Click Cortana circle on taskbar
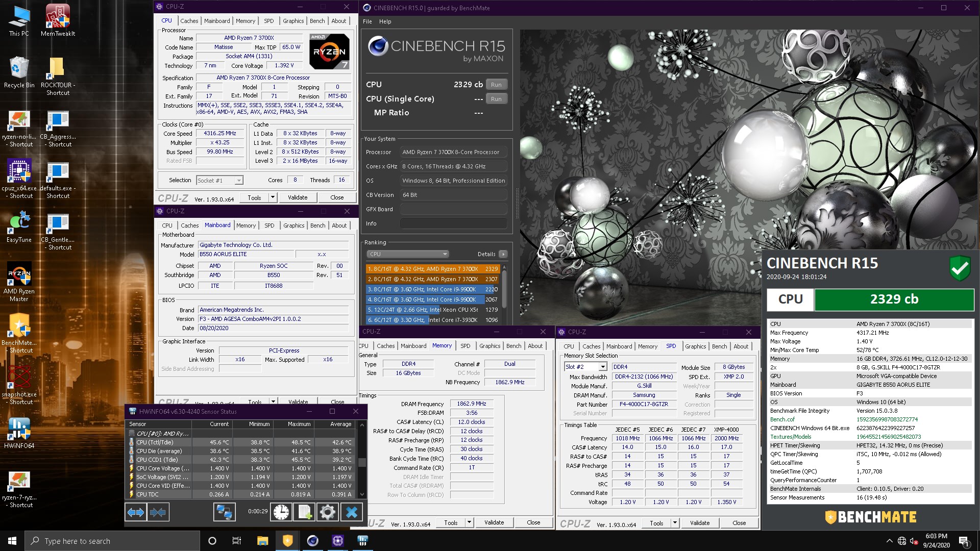980x551 pixels. [x=212, y=541]
